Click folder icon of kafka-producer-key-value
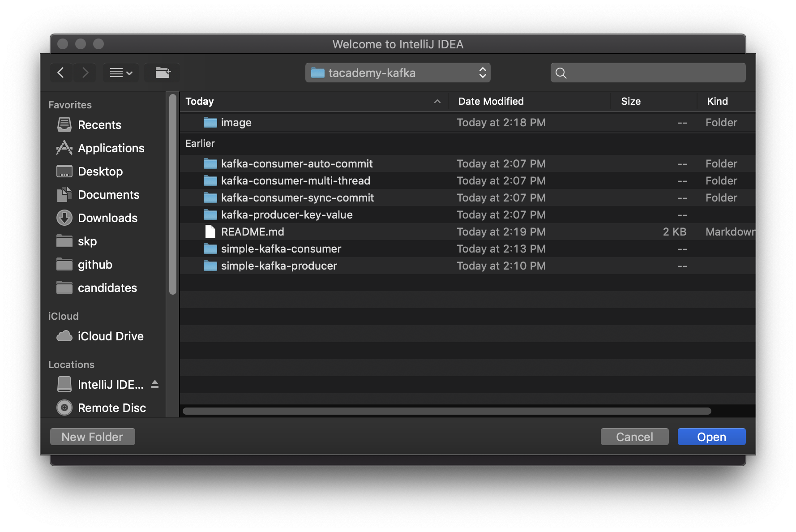Viewport: 796px width, 532px height. click(x=210, y=215)
